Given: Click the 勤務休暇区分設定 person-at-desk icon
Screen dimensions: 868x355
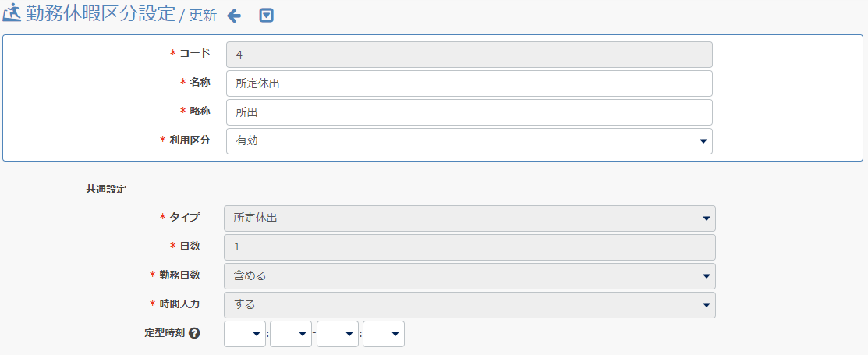Looking at the screenshot, I should (12, 14).
